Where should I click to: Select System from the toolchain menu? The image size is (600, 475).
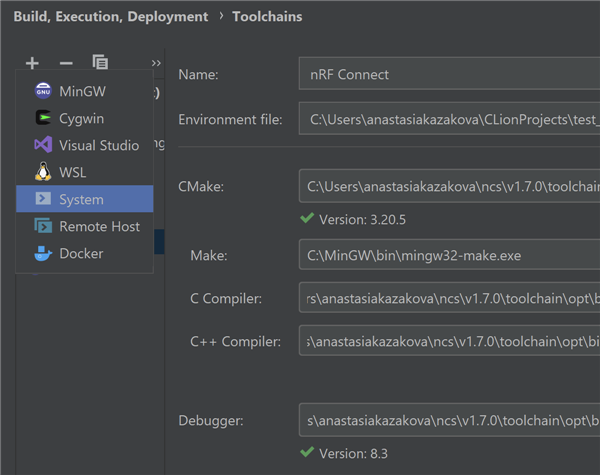point(82,199)
